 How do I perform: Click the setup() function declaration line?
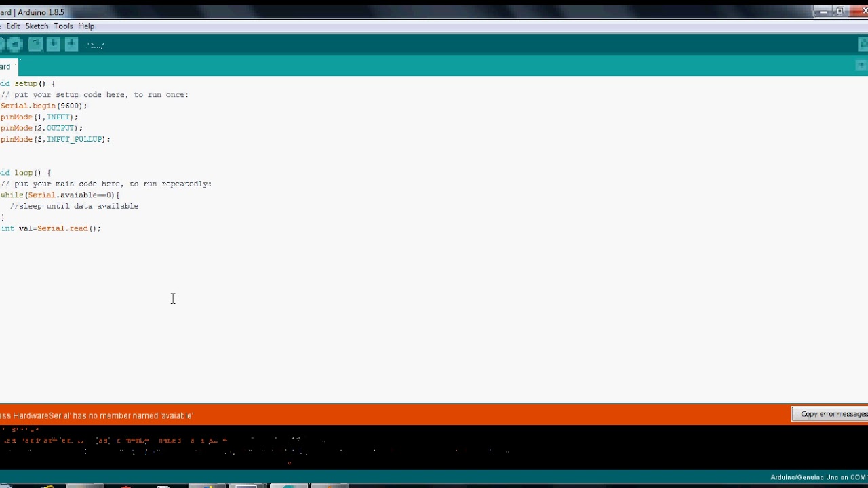pyautogui.click(x=28, y=84)
